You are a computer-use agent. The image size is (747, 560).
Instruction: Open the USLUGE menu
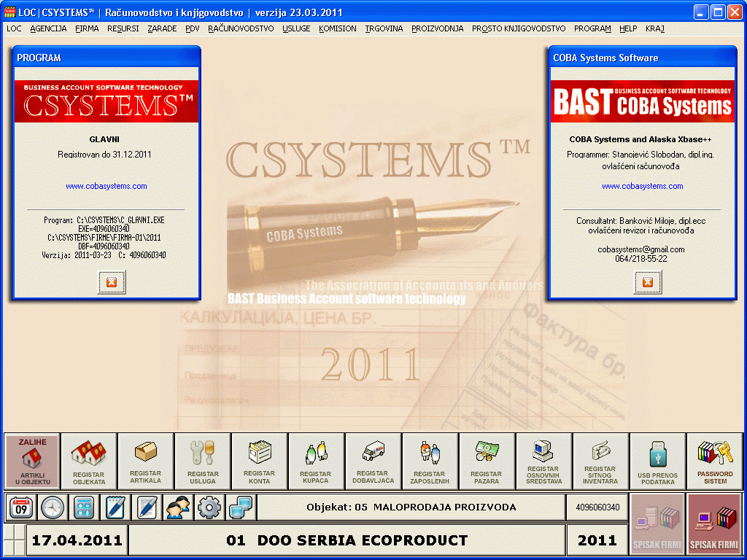click(x=296, y=28)
